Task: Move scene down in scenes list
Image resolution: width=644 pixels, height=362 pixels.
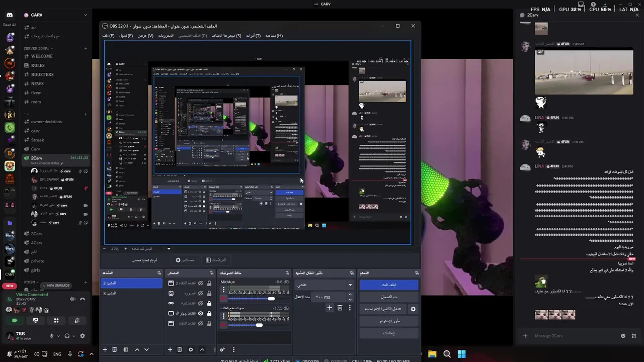Action: tap(146, 349)
